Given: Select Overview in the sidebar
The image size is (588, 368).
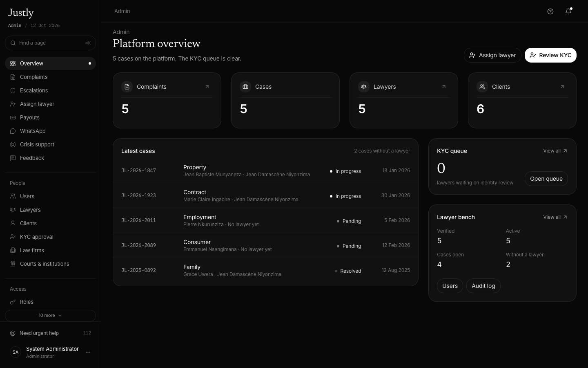Looking at the screenshot, I should point(50,63).
